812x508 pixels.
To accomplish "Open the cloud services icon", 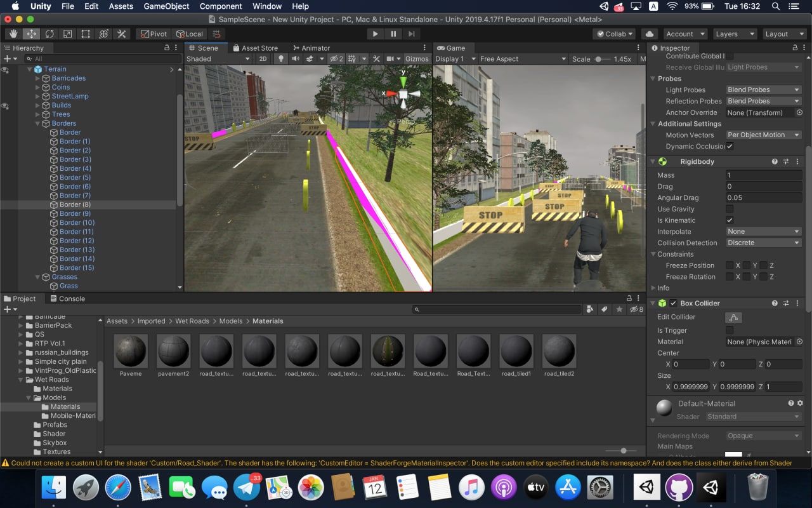I will (649, 34).
